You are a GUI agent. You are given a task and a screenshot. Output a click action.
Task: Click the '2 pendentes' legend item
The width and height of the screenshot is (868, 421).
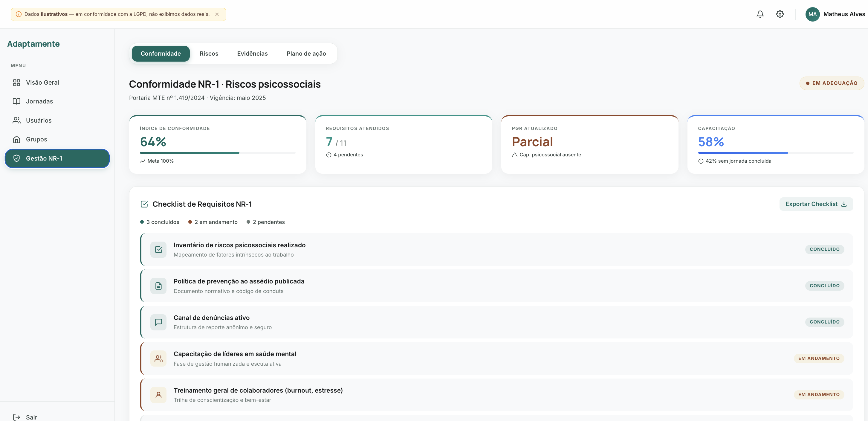pos(265,222)
